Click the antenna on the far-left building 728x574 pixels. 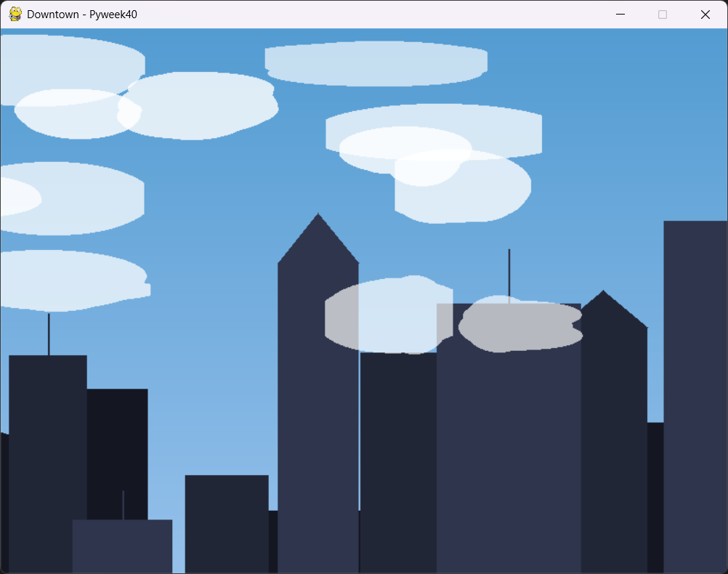point(49,334)
